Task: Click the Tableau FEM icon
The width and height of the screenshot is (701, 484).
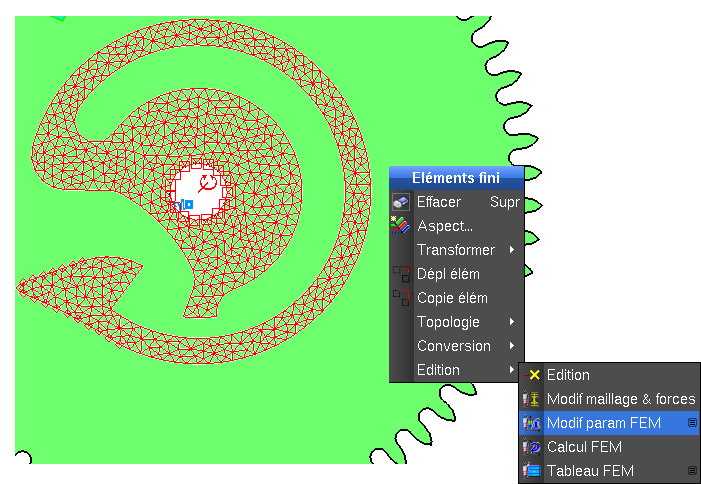Action: pos(532,471)
